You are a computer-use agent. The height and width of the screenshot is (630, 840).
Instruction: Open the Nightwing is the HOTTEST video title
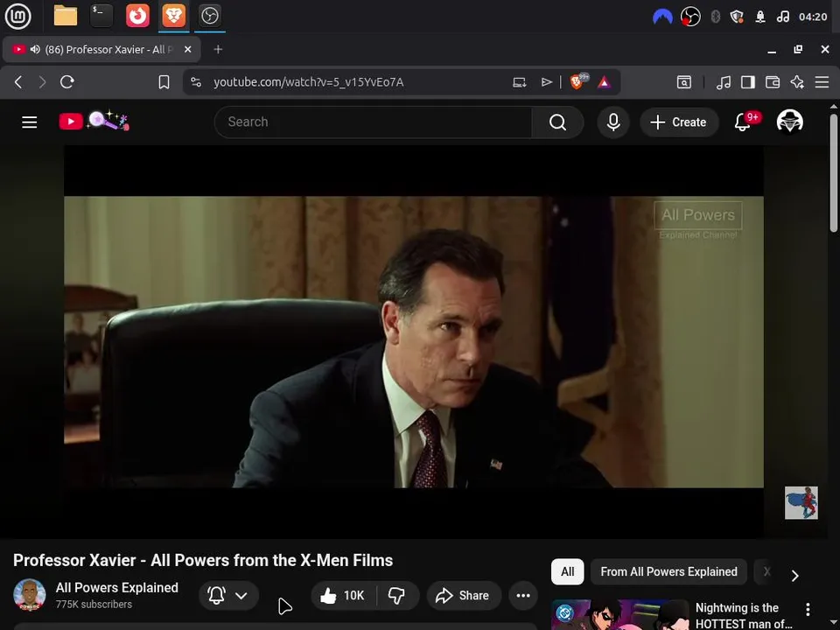click(744, 615)
